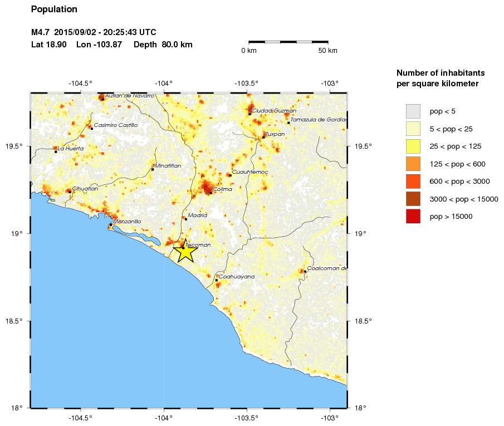
Task: Select the 'Autlan de Navarro' label
Action: (130, 96)
